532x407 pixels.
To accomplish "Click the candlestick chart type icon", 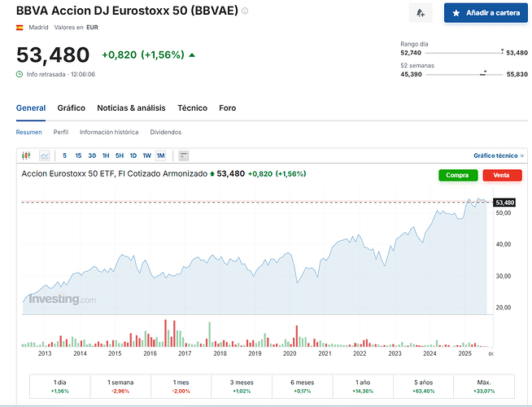I will point(26,155).
